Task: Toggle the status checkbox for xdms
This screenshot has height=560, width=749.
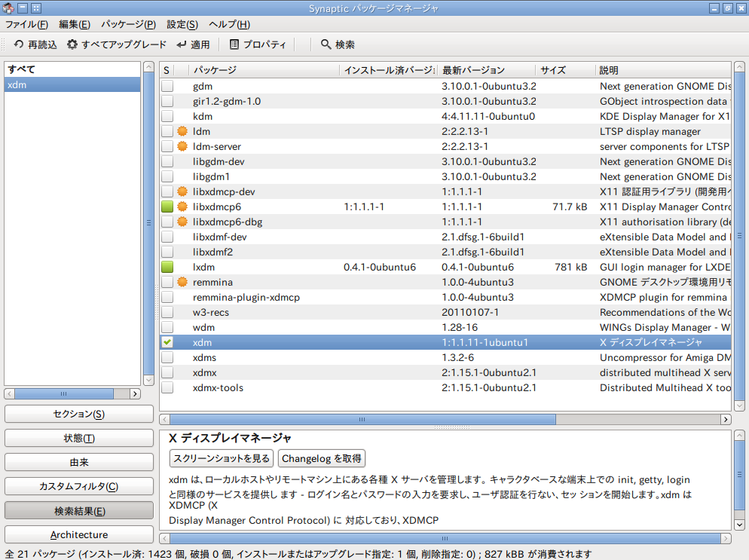Action: point(167,357)
